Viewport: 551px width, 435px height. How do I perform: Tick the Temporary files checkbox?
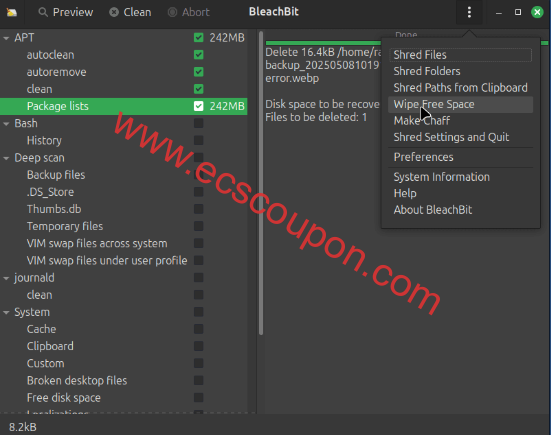click(x=199, y=226)
